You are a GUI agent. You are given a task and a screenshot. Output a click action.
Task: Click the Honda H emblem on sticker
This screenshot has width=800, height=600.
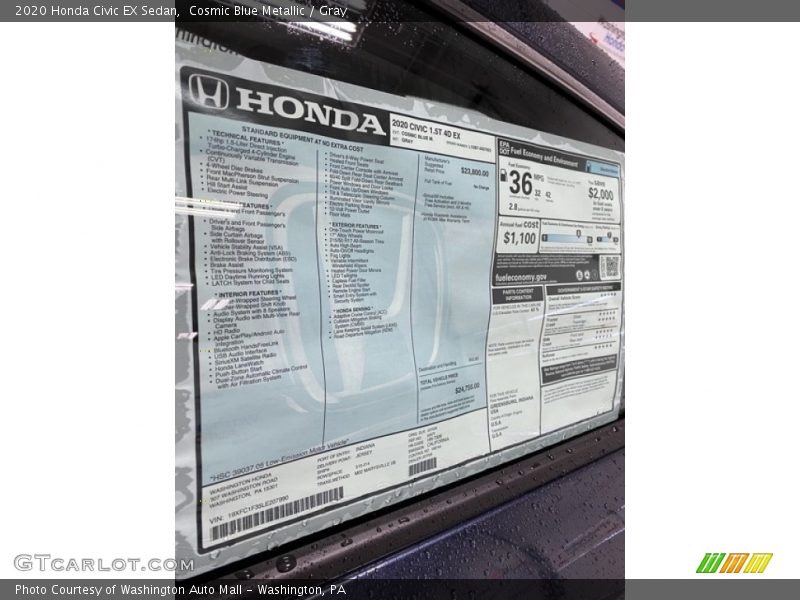[x=208, y=91]
